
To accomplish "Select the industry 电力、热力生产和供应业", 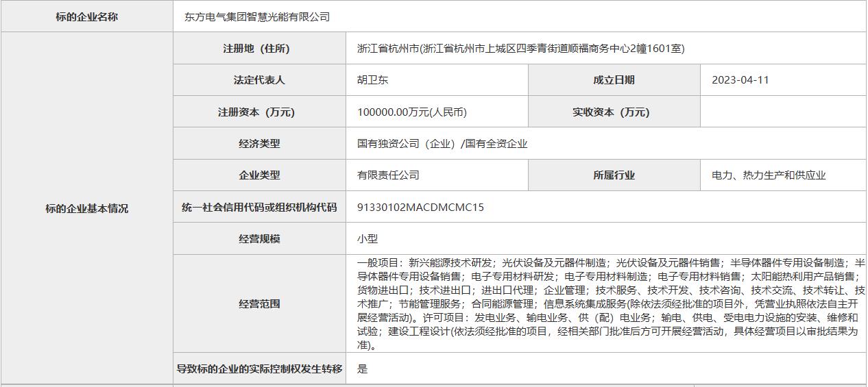I will tap(769, 175).
